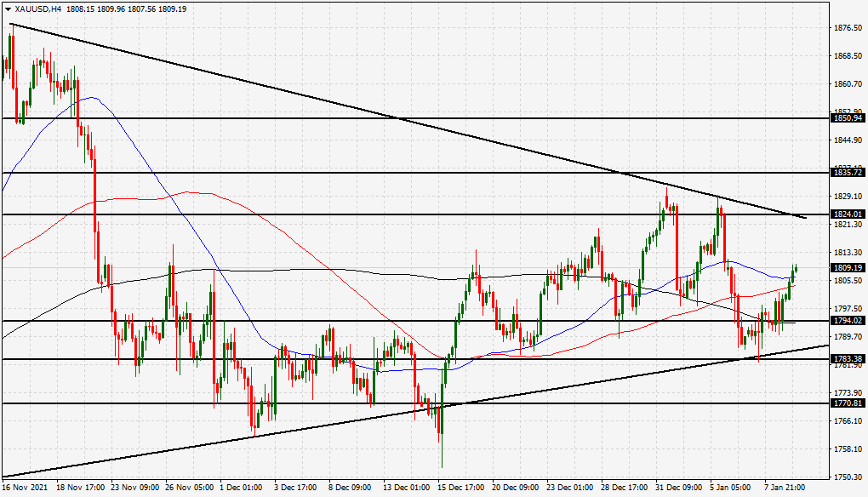Viewport: 868px width, 497px height.
Task: Click the 28 Dec 17:00 time label
Action: (x=625, y=488)
